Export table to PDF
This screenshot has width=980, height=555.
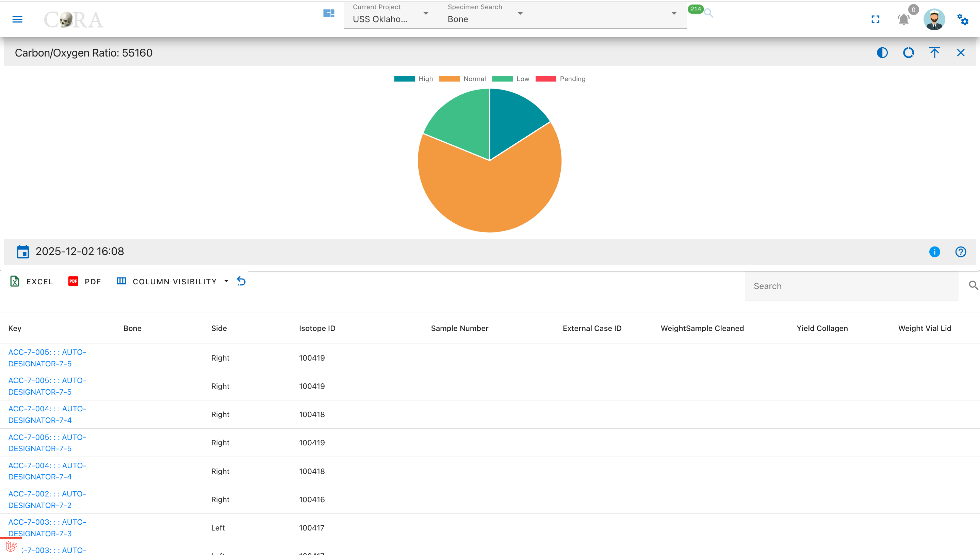point(84,281)
